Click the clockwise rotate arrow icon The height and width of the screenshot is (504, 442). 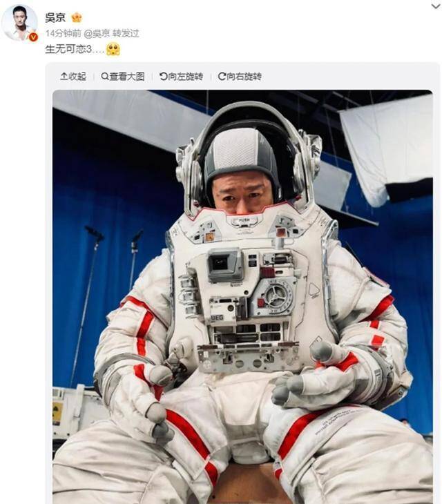[x=222, y=77]
